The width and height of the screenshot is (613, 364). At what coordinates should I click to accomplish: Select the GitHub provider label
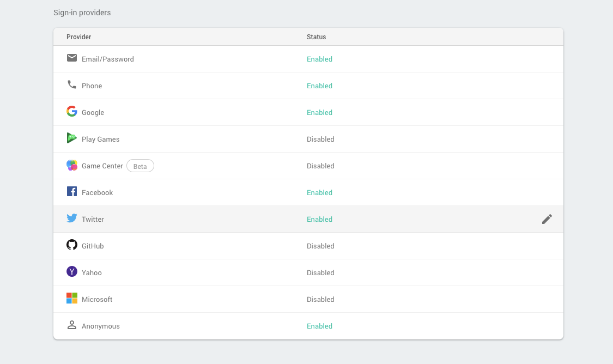93,246
